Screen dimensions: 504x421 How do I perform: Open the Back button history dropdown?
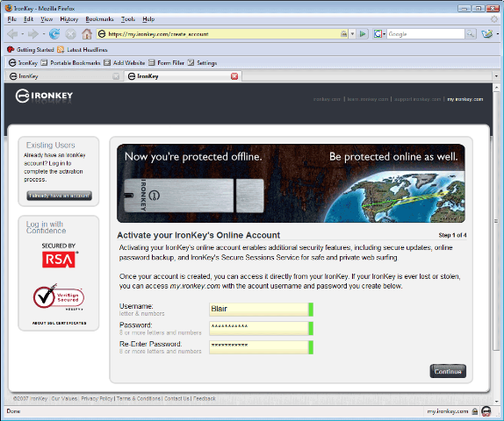(x=23, y=33)
